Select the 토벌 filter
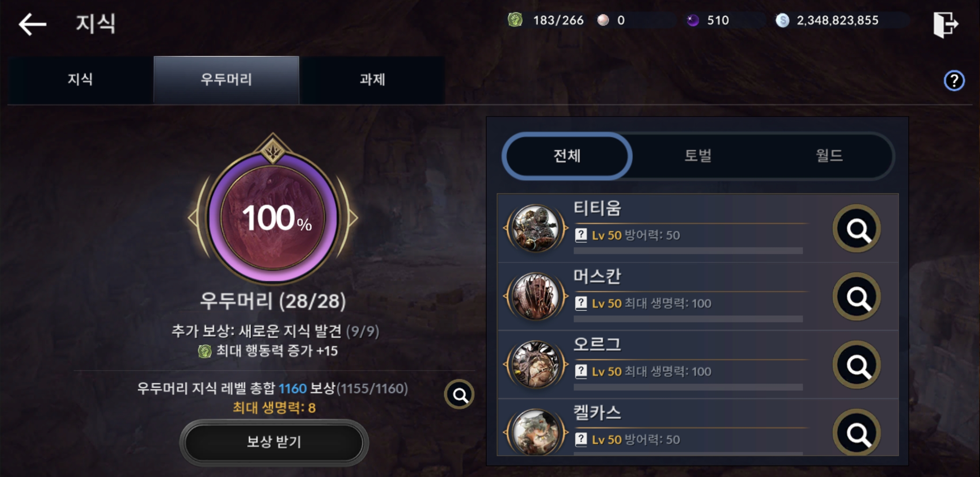This screenshot has height=477, width=980. click(698, 156)
